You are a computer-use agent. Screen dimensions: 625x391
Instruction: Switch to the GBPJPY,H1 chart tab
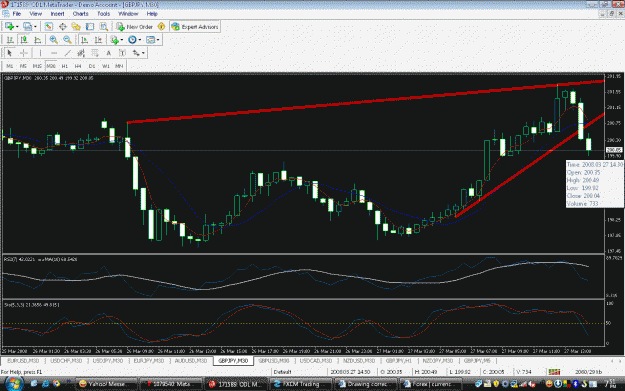(398, 361)
